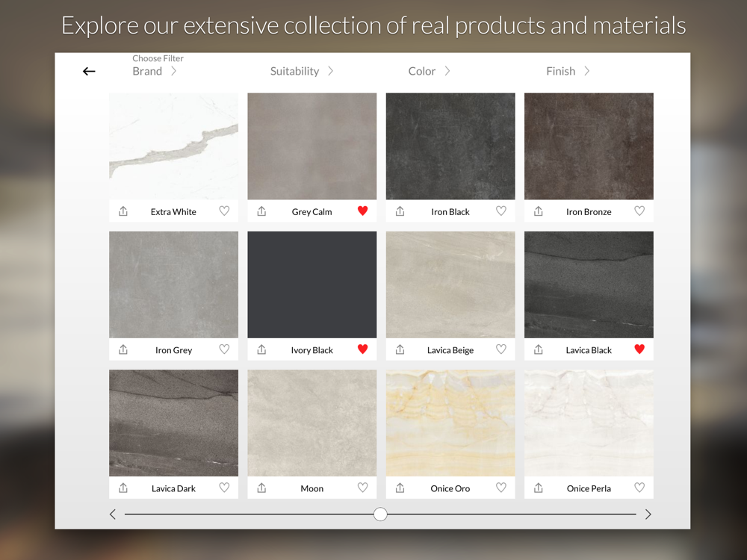Go back using the left arrow icon
The height and width of the screenshot is (560, 747).
point(89,72)
